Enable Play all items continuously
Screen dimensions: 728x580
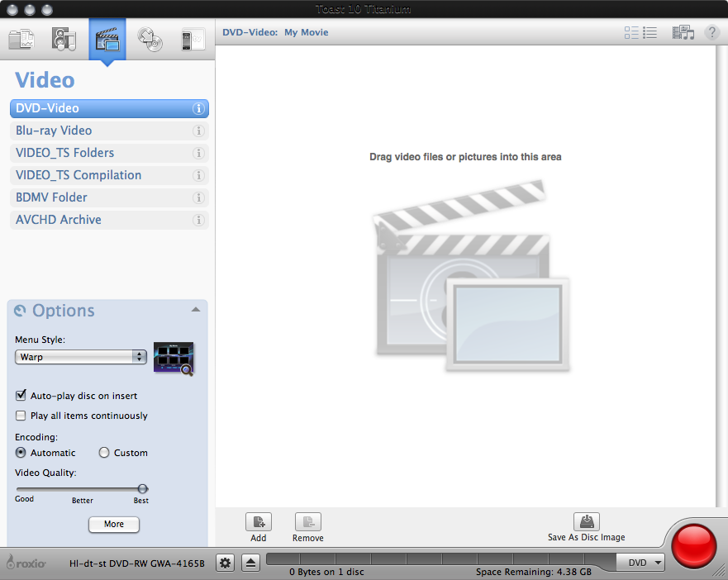pos(21,416)
